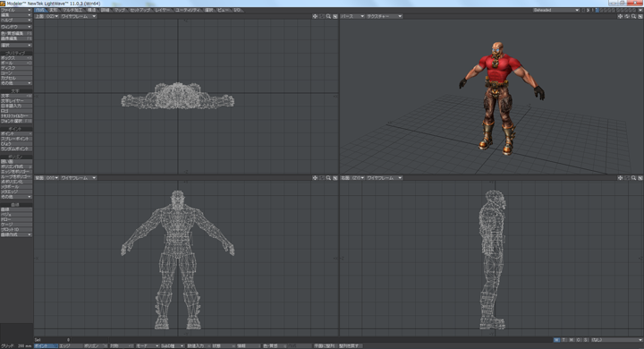This screenshot has height=349, width=644.
Task: Switch to the レイヤー layers tab
Action: (x=163, y=10)
